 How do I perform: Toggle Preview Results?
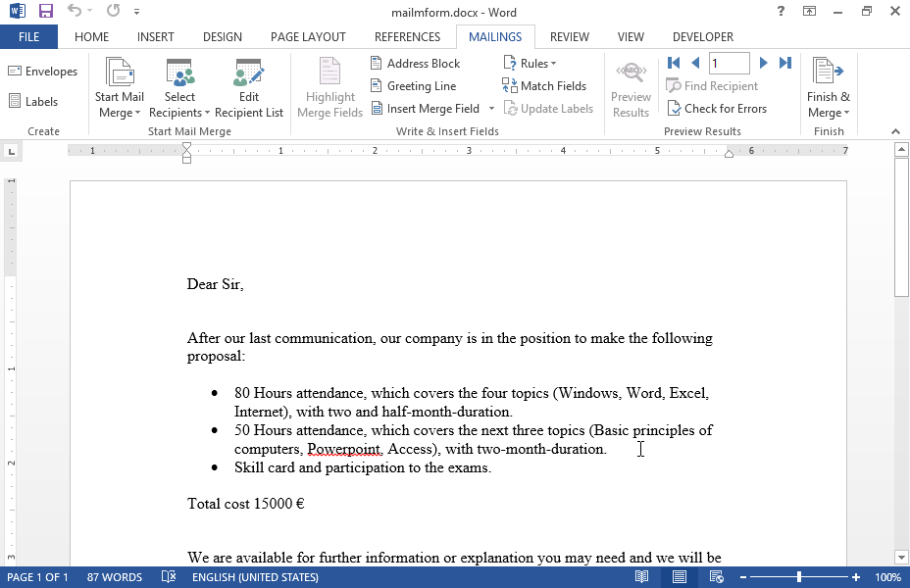tap(631, 88)
